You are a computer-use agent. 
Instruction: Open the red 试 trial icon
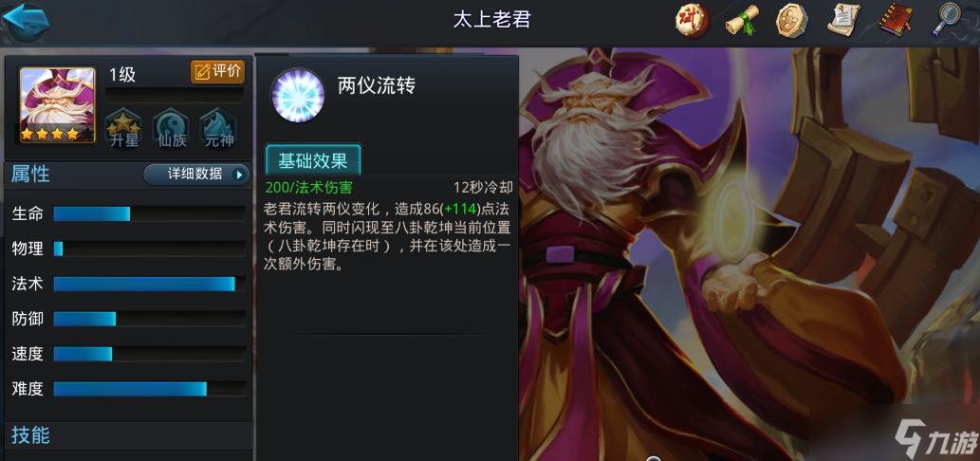click(692, 21)
